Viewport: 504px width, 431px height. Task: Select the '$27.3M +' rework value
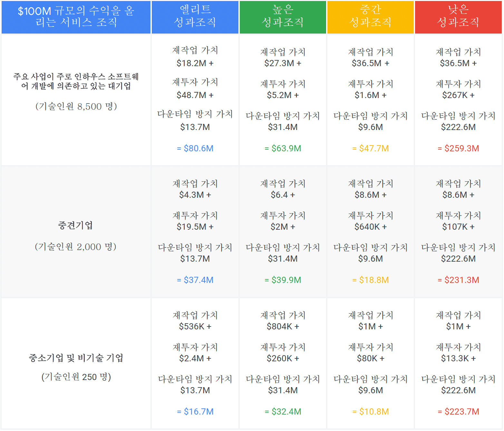pyautogui.click(x=283, y=63)
